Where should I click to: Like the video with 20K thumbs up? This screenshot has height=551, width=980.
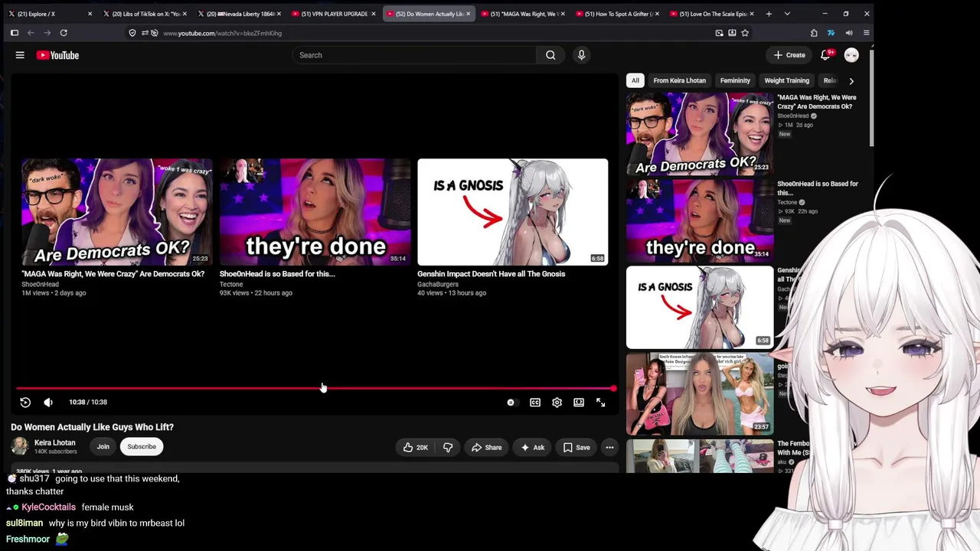coord(415,448)
